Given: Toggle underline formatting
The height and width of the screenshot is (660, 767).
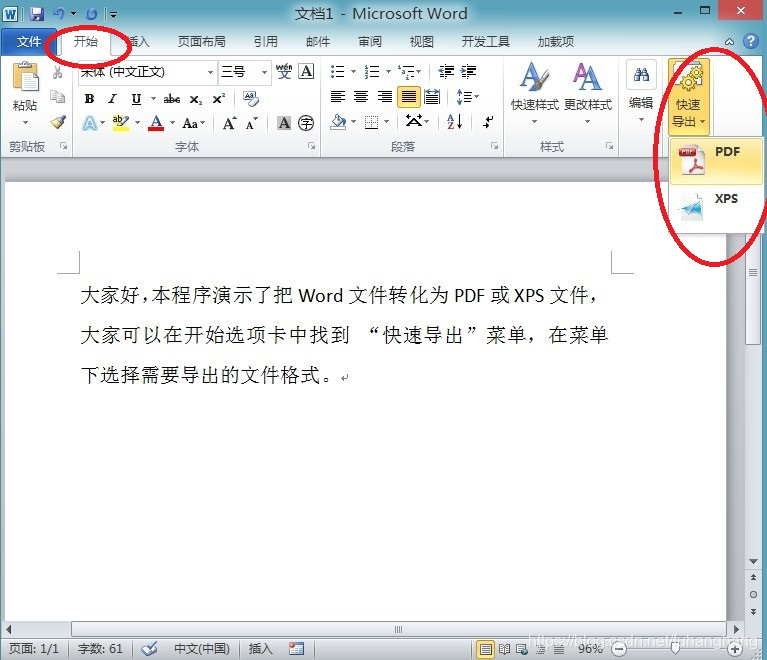Looking at the screenshot, I should coord(136,99).
